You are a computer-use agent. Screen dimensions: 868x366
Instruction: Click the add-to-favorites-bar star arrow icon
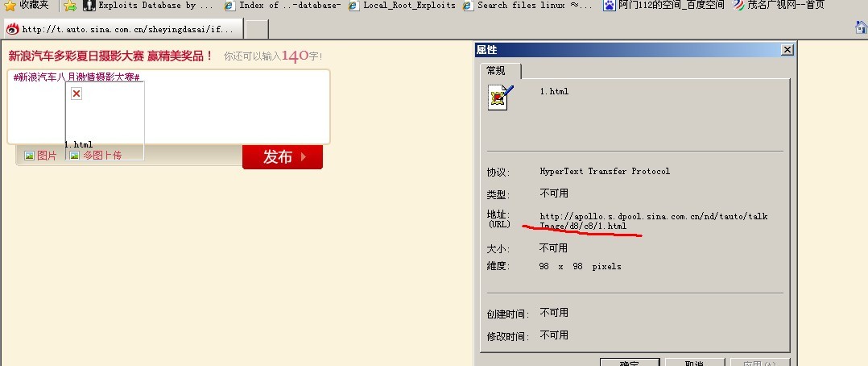pyautogui.click(x=70, y=6)
